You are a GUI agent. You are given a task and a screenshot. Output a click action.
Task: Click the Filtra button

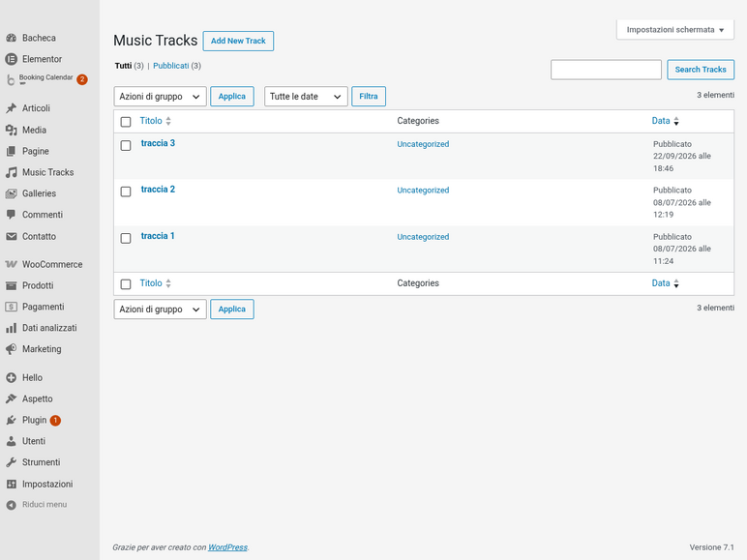tap(369, 96)
